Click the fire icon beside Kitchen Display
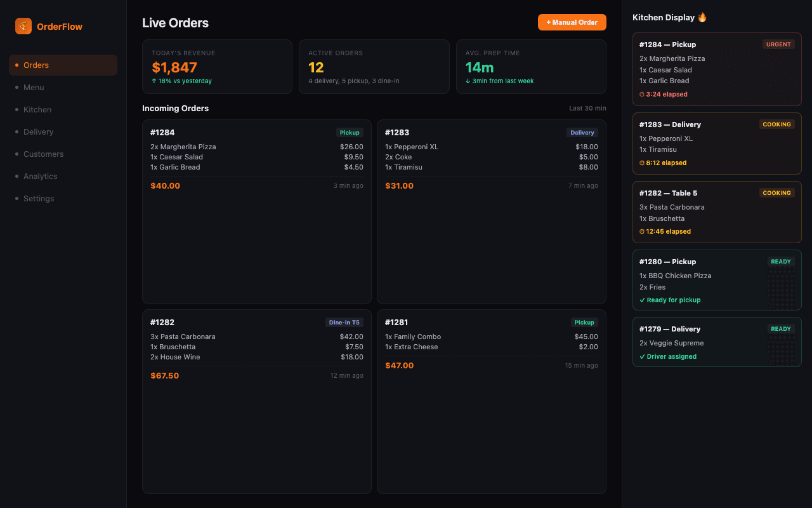812x508 pixels. [702, 18]
